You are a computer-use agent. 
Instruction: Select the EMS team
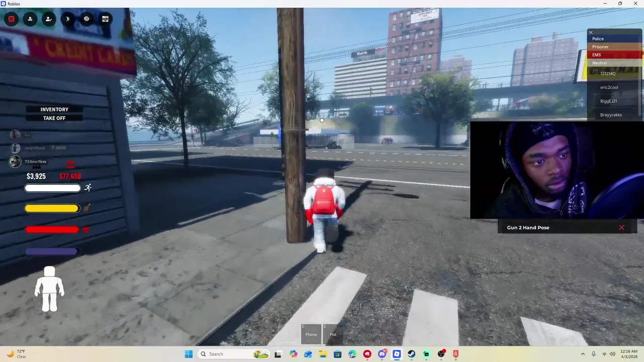point(615,55)
